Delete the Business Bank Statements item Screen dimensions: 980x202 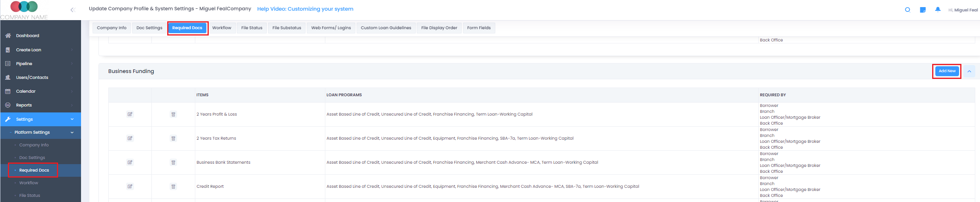tap(173, 163)
